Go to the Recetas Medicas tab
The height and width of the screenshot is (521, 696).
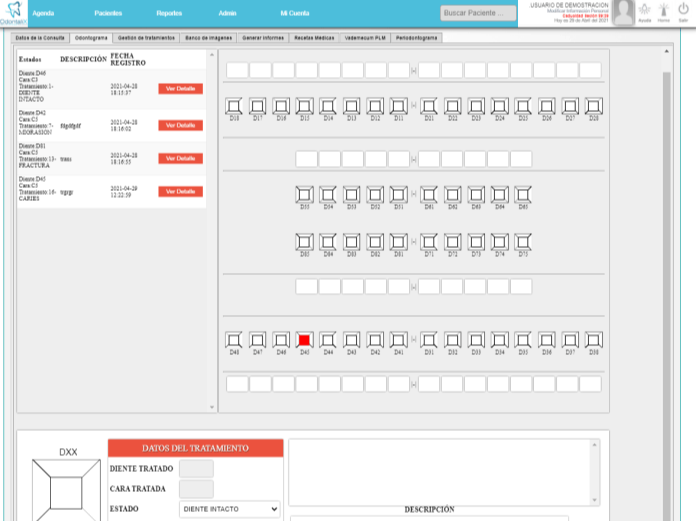pos(315,37)
